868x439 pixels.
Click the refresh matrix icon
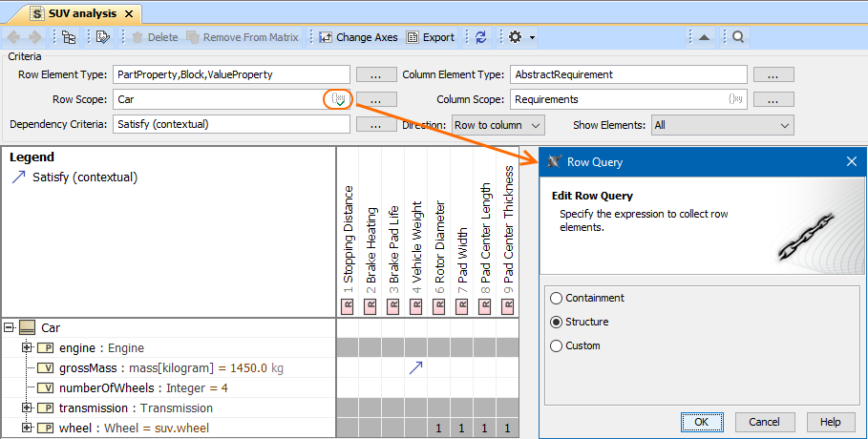pos(480,37)
